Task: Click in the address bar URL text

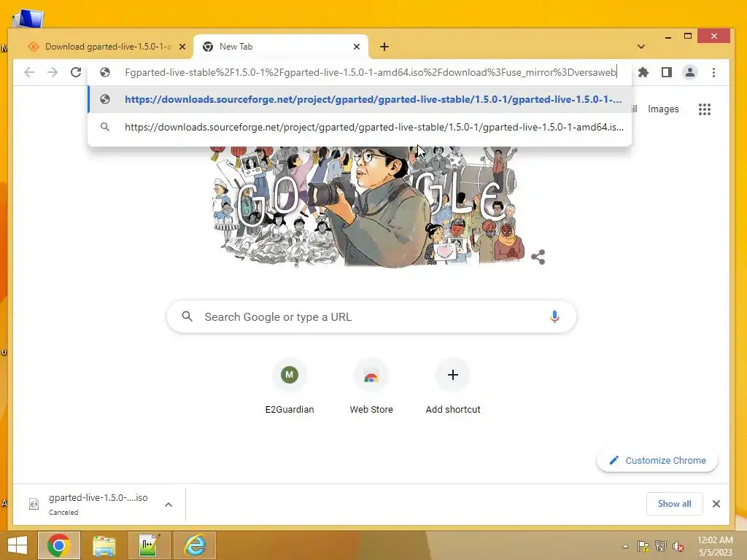Action: (370, 72)
